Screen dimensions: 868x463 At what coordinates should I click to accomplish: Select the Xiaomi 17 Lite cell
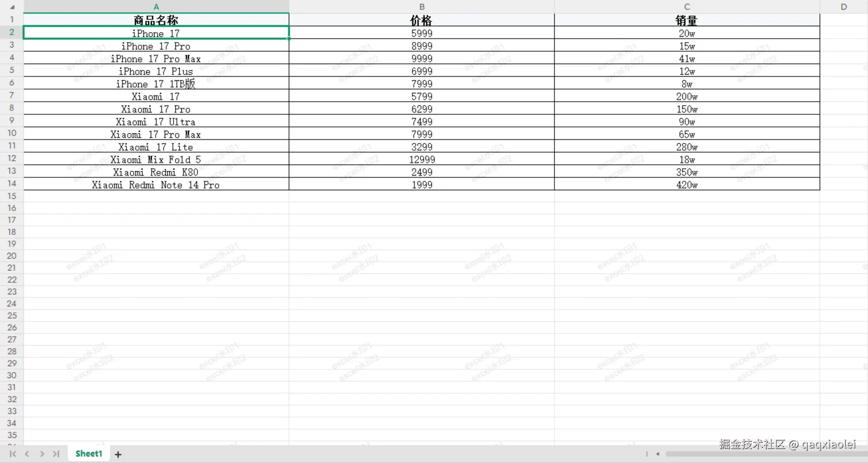[156, 147]
